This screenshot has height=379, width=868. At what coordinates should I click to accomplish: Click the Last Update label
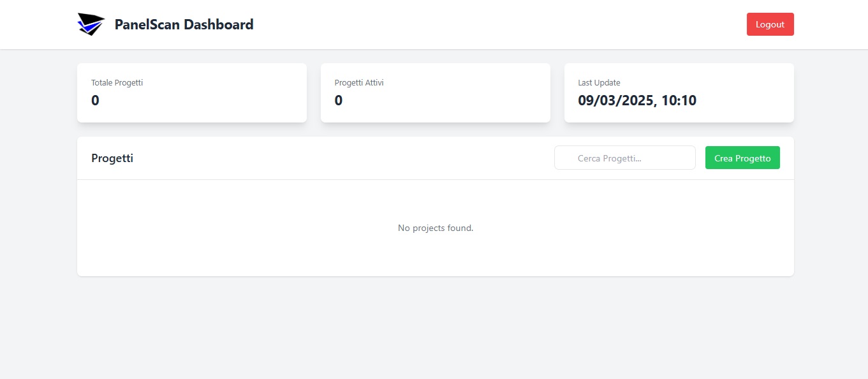pos(599,83)
